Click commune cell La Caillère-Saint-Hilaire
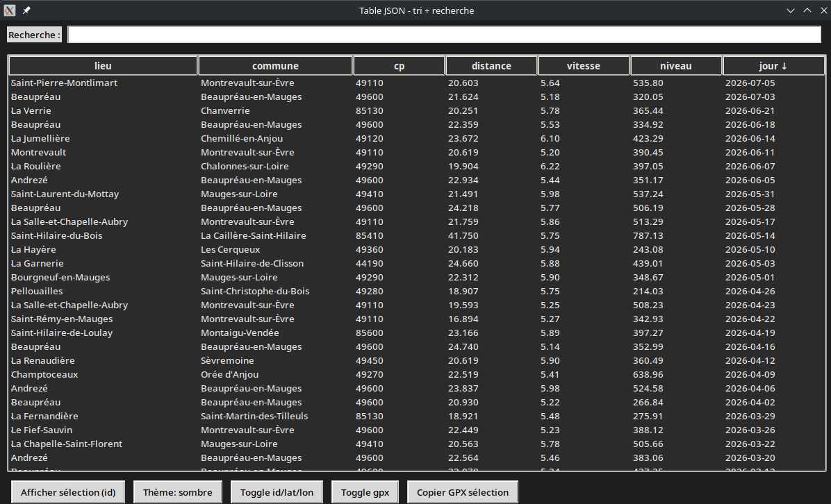Viewport: 831px width, 504px height. (254, 235)
